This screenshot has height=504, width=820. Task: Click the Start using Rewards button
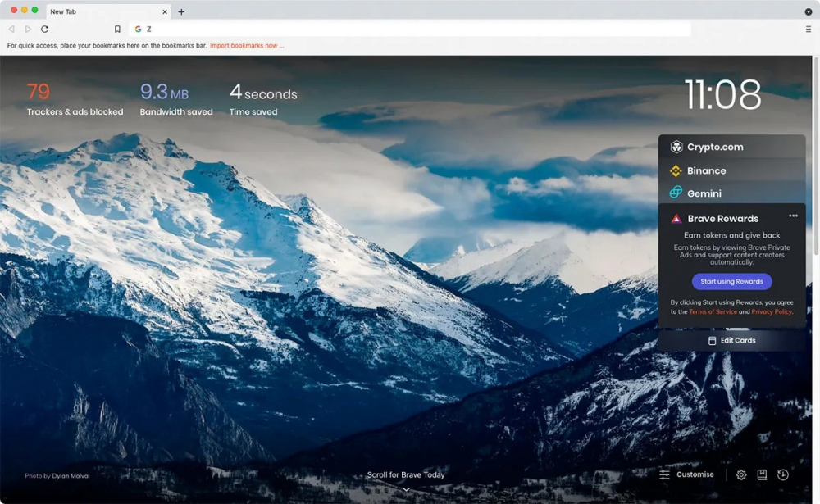731,281
